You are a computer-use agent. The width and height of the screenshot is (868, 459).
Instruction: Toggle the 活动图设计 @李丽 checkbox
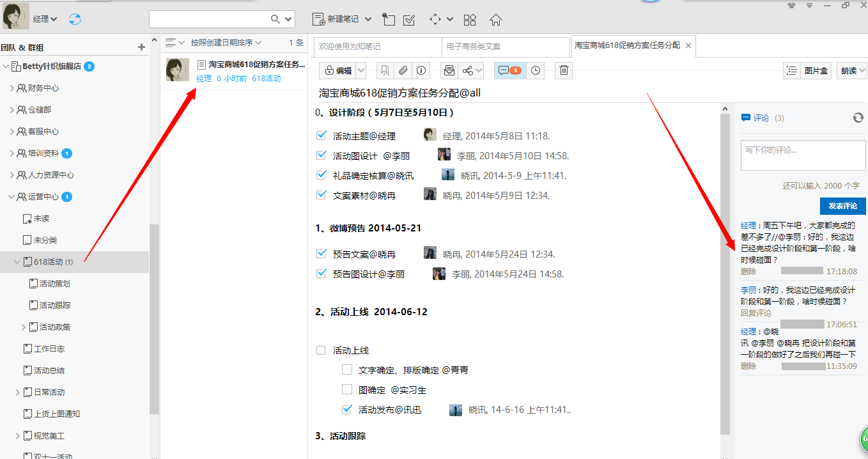(322, 155)
